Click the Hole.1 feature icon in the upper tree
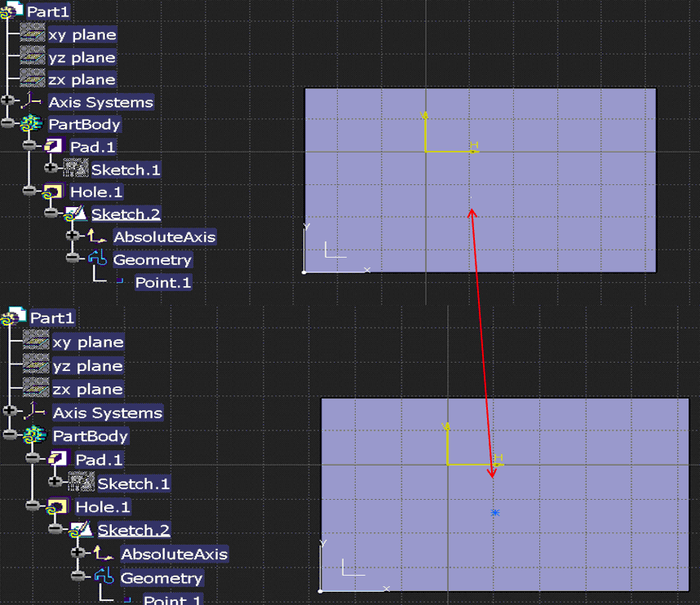The height and width of the screenshot is (605, 700). (x=53, y=192)
